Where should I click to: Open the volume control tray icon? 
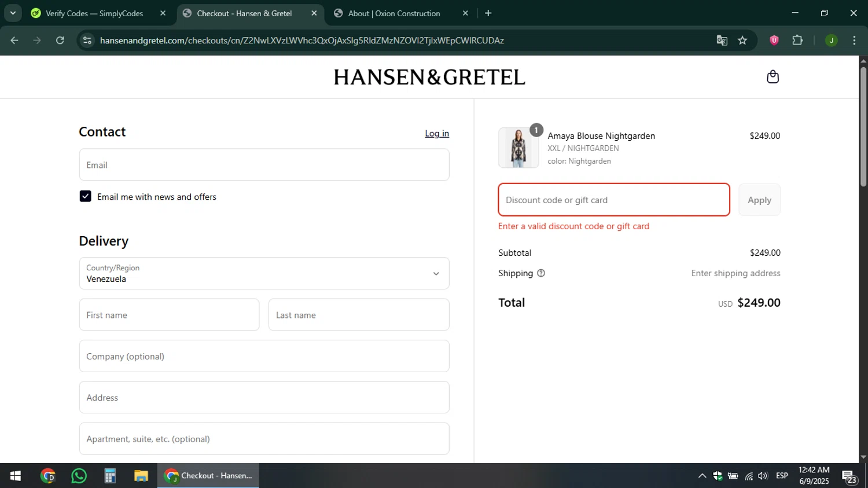(x=763, y=476)
